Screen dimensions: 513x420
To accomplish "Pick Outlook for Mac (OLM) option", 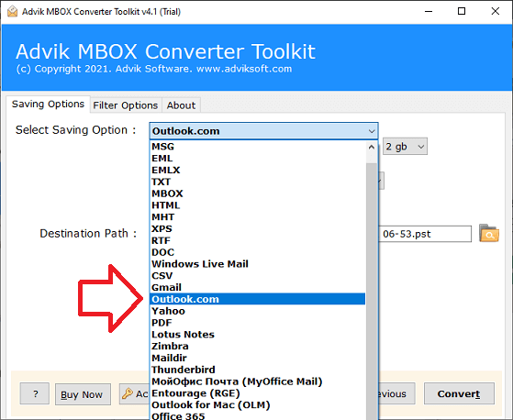I will coord(258,405).
